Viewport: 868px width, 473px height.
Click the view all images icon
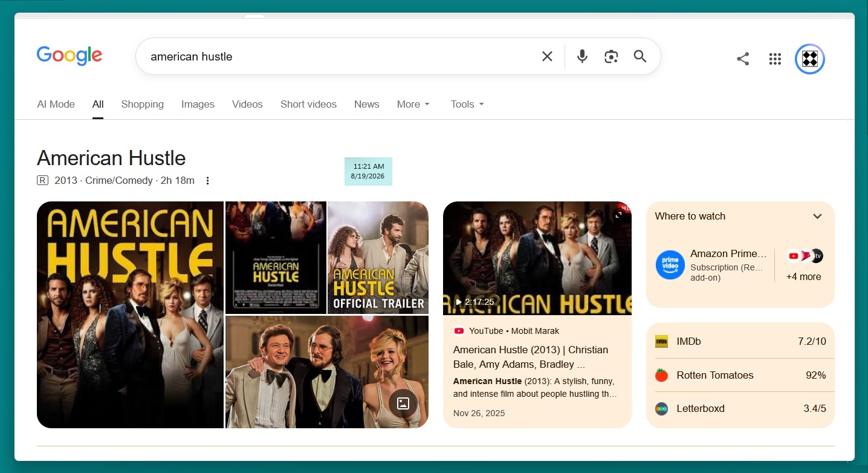click(403, 403)
